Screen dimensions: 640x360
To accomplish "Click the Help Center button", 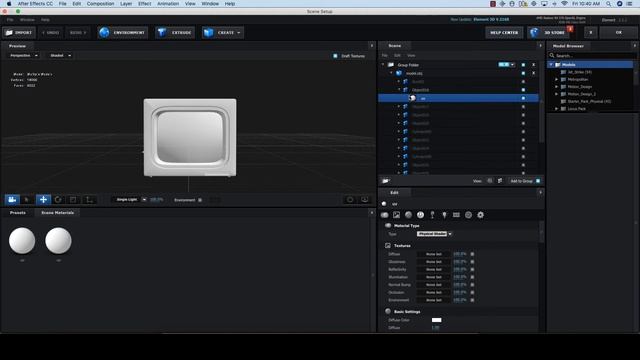I will click(504, 32).
